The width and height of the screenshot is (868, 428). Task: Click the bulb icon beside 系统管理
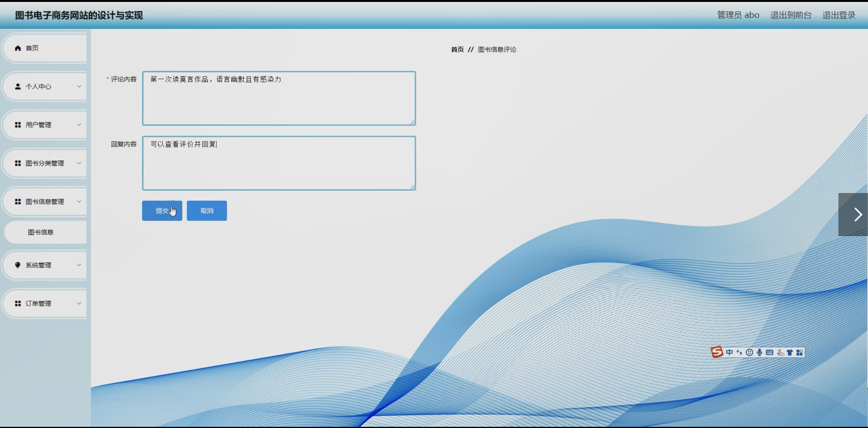pyautogui.click(x=18, y=265)
